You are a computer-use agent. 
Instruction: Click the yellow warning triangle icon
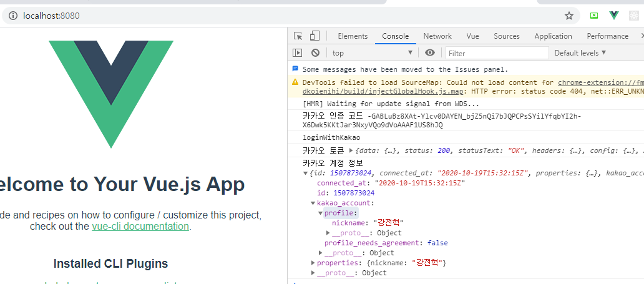pos(295,82)
